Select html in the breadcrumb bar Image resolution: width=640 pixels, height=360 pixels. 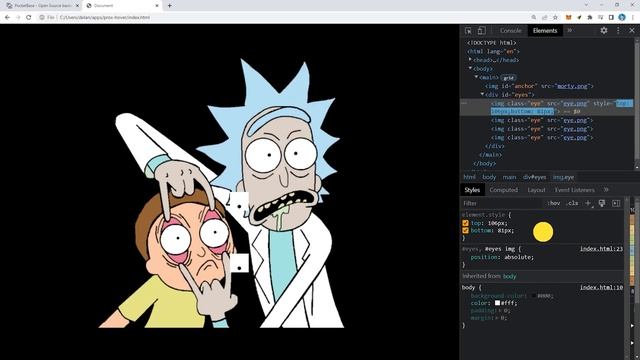point(469,177)
